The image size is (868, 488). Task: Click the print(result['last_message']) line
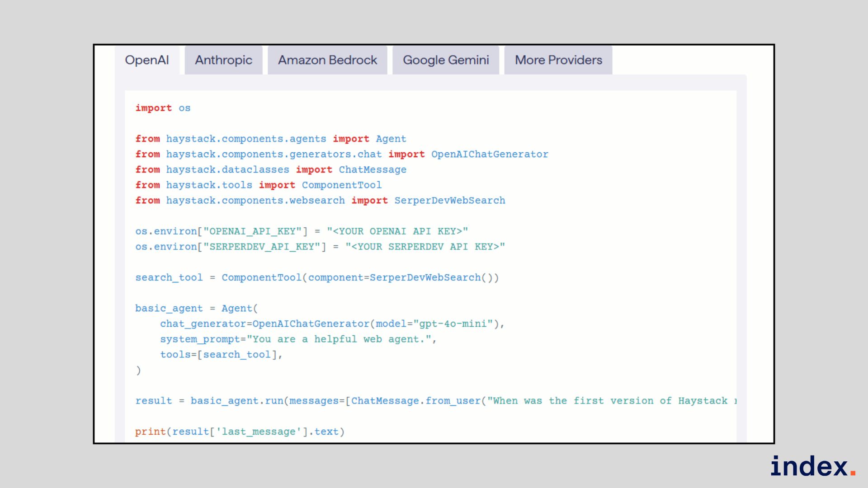[x=240, y=432]
